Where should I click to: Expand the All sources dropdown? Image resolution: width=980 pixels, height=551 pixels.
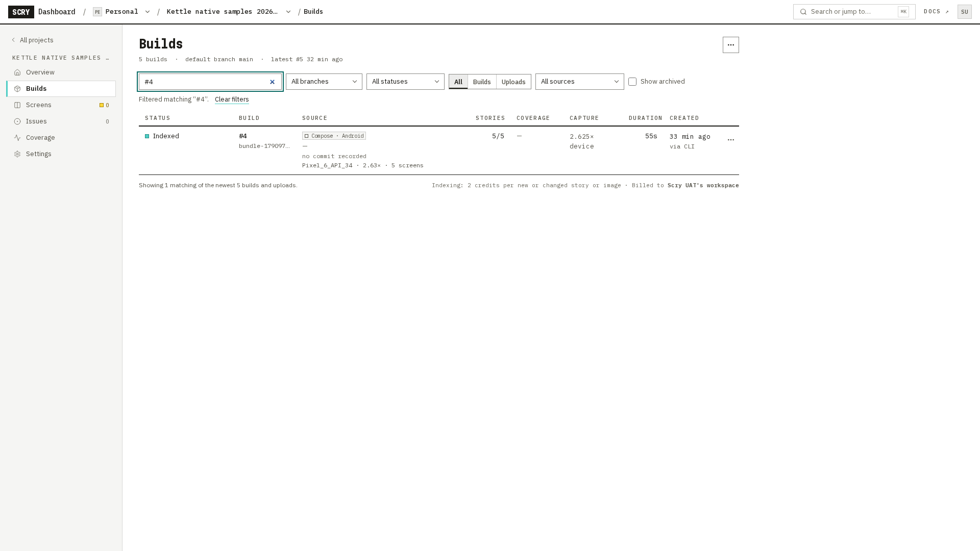tap(579, 82)
